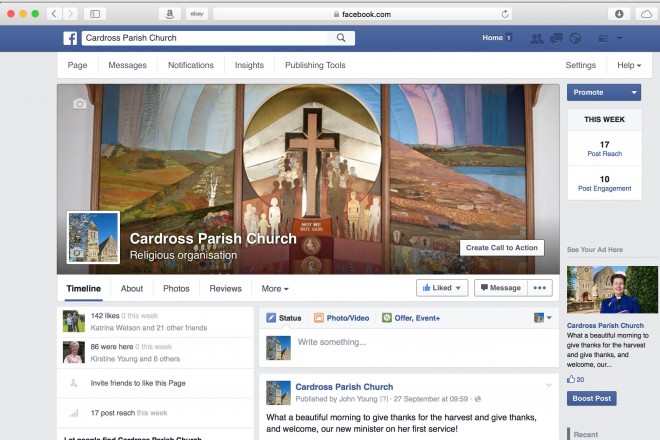Open the ad preview minister photo
The width and height of the screenshot is (660, 440).
(x=612, y=290)
